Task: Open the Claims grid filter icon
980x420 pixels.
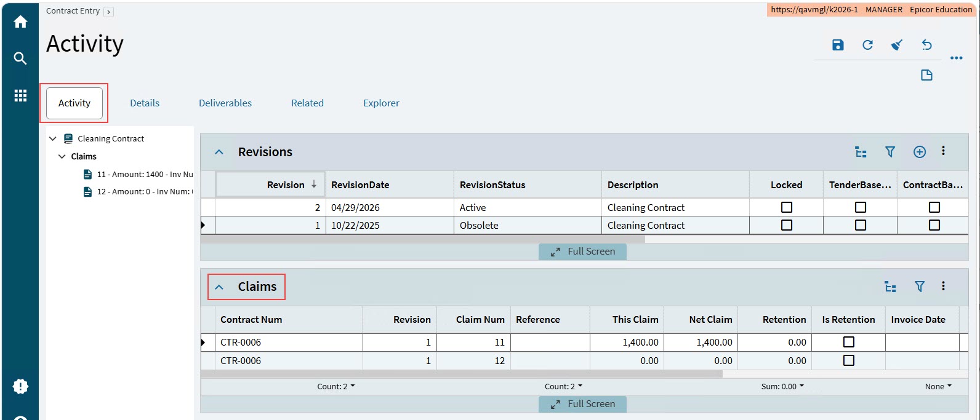Action: [x=920, y=287]
